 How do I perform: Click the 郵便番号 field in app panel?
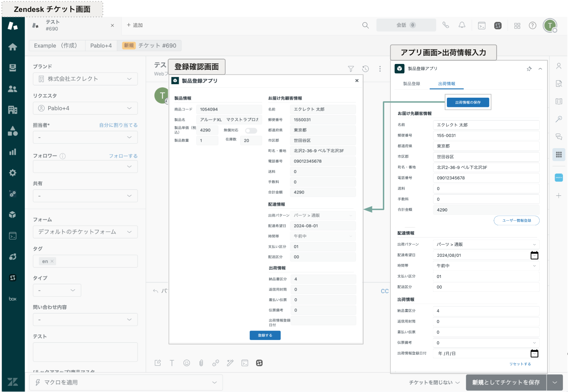tap(486, 136)
